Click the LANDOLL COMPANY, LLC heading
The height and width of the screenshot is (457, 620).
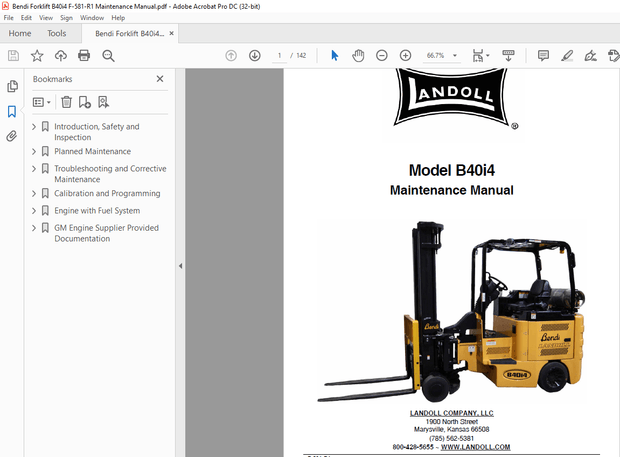click(452, 413)
